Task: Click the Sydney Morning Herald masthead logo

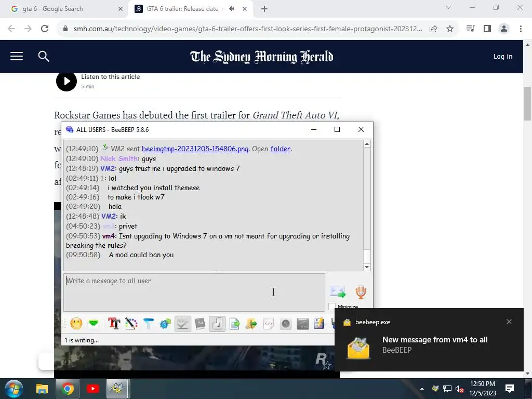Action: click(x=262, y=57)
